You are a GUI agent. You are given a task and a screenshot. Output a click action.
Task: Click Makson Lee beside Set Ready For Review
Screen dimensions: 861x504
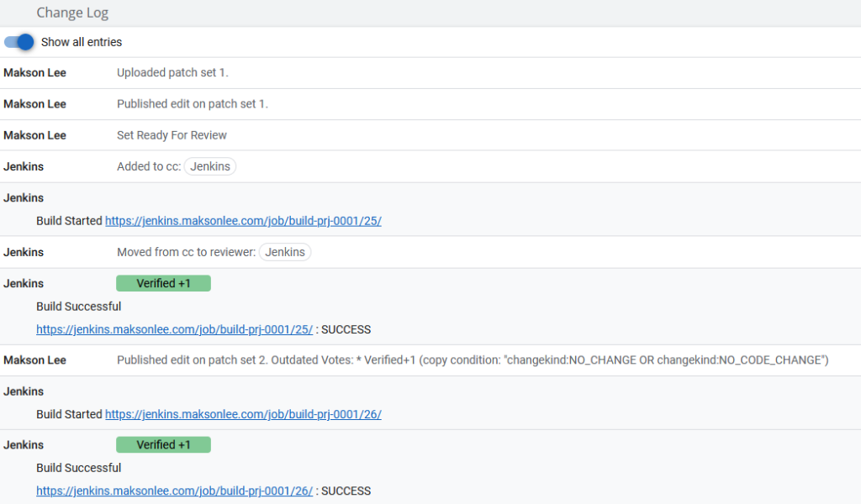pos(34,135)
